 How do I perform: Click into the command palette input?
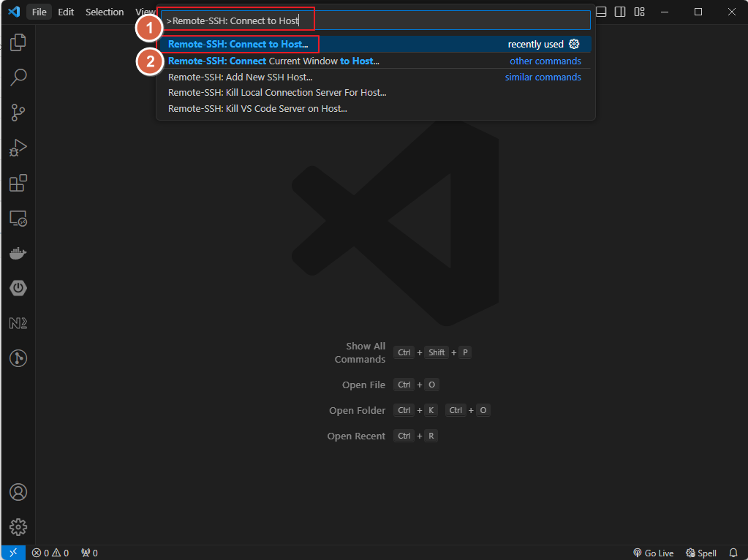pyautogui.click(x=376, y=20)
